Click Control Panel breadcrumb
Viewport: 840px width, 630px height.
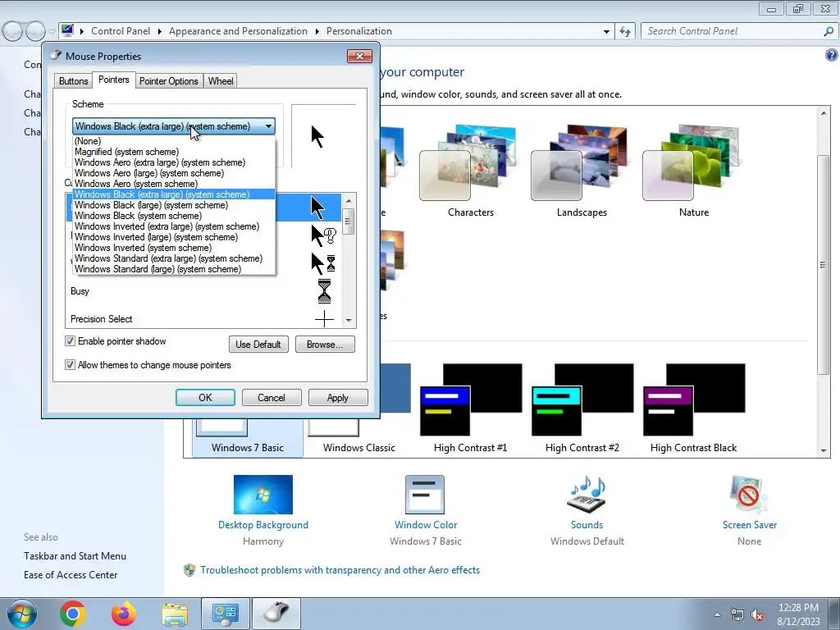(121, 31)
